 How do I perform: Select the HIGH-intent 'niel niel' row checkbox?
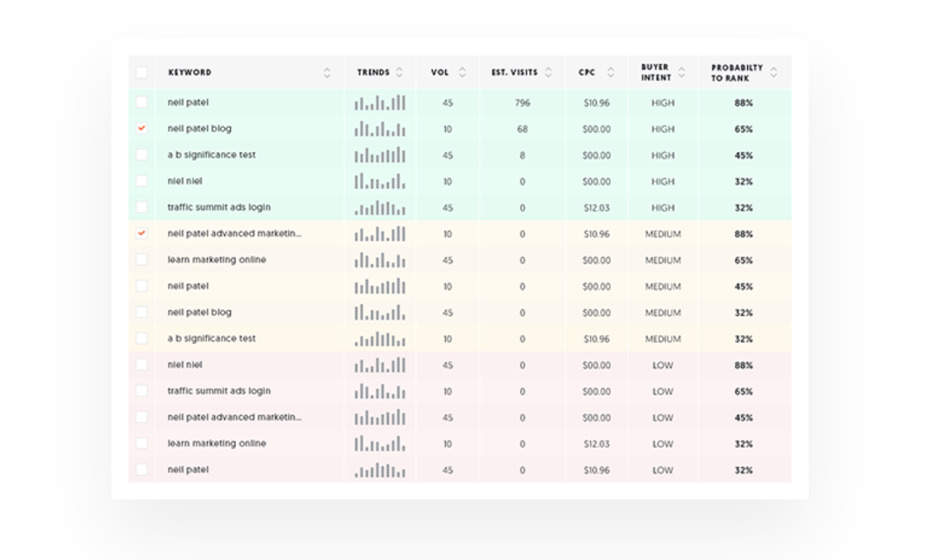(141, 182)
